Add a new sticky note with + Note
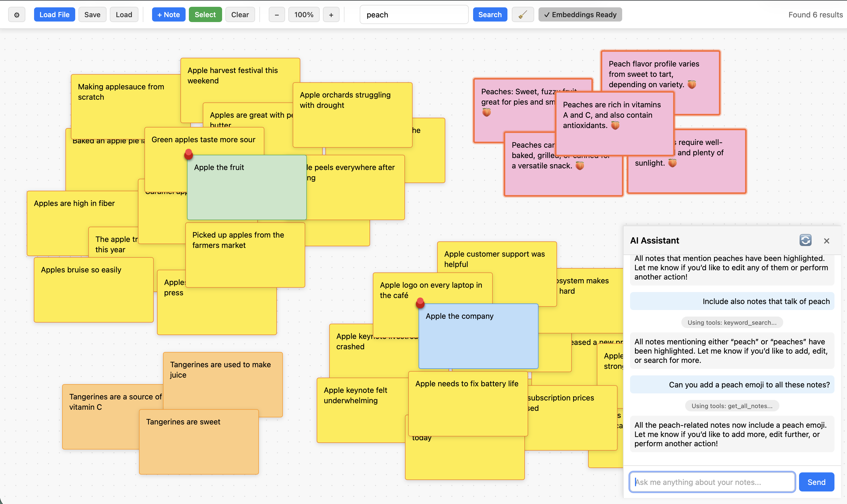The height and width of the screenshot is (504, 847). tap(168, 15)
